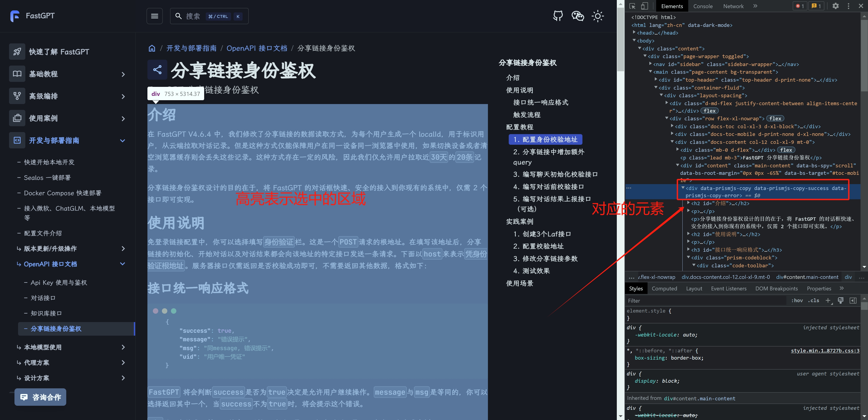Open DevTools settings gear
This screenshot has height=420, width=868.
pos(835,6)
